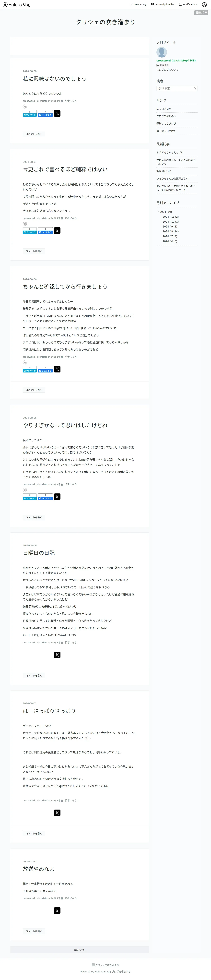Share ちゃんと確認してから行きましょう on X
The height and width of the screenshot is (980, 211).
57,369
